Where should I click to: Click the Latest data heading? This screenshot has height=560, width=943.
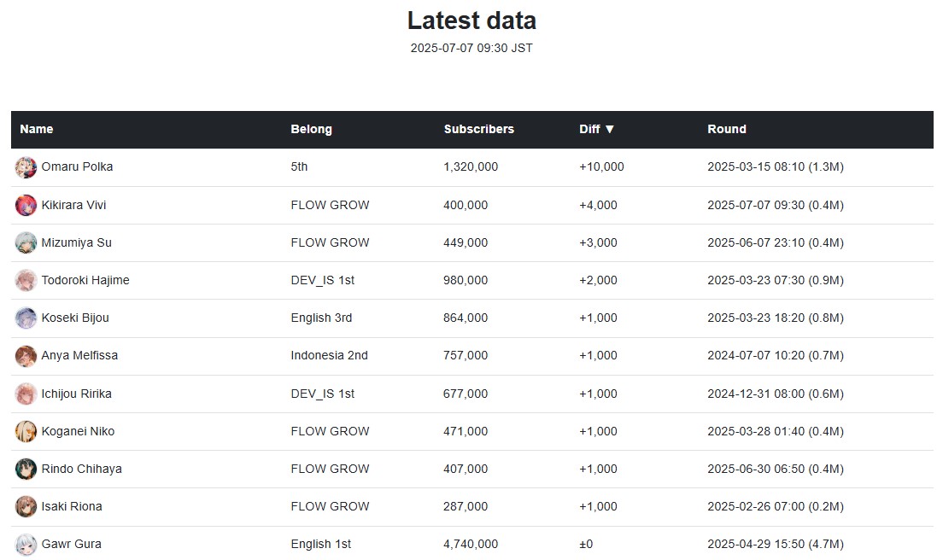click(471, 20)
